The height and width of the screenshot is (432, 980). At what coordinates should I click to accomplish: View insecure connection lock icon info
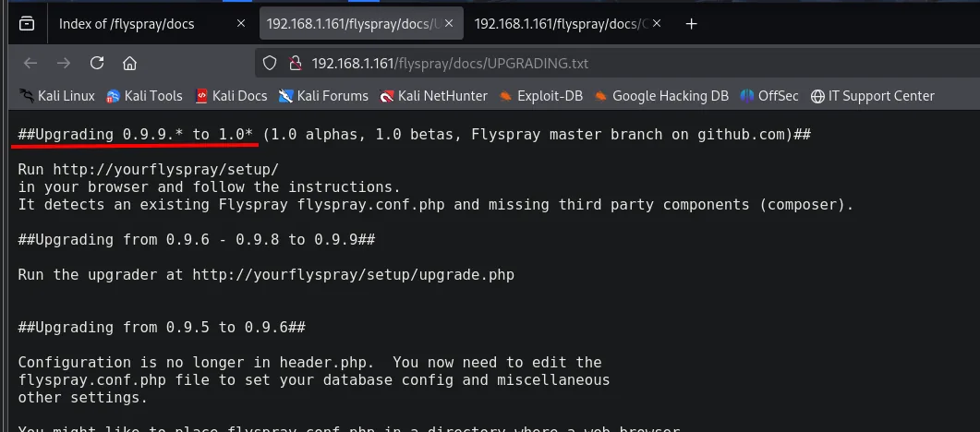coord(295,63)
